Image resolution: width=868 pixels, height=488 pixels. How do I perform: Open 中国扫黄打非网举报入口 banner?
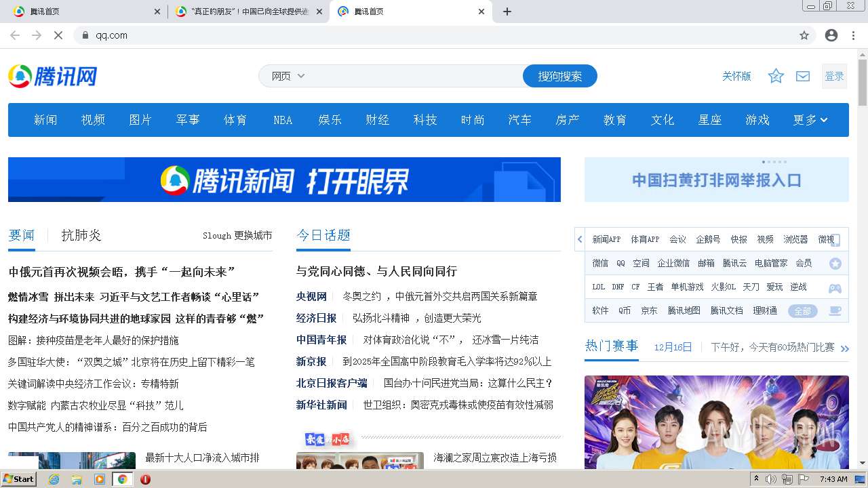717,180
